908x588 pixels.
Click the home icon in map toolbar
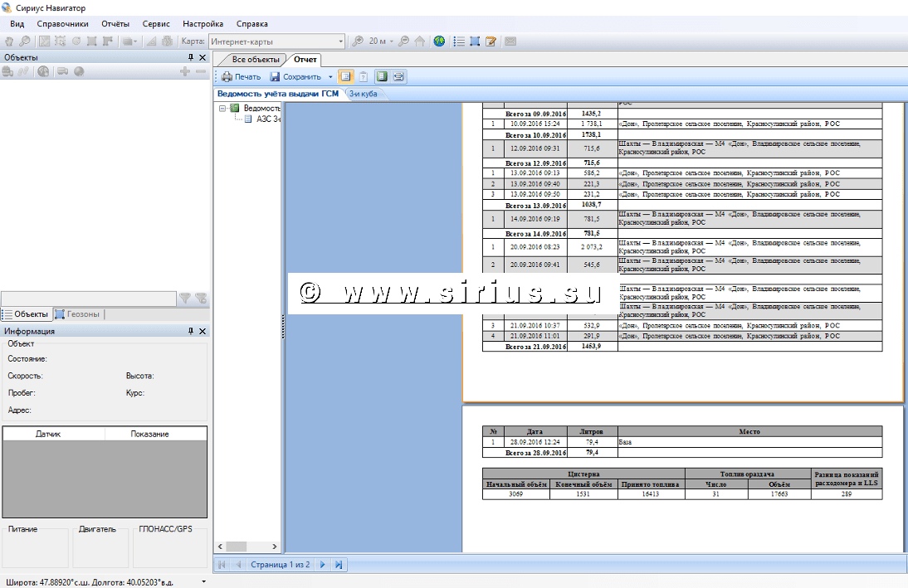pyautogui.click(x=420, y=41)
